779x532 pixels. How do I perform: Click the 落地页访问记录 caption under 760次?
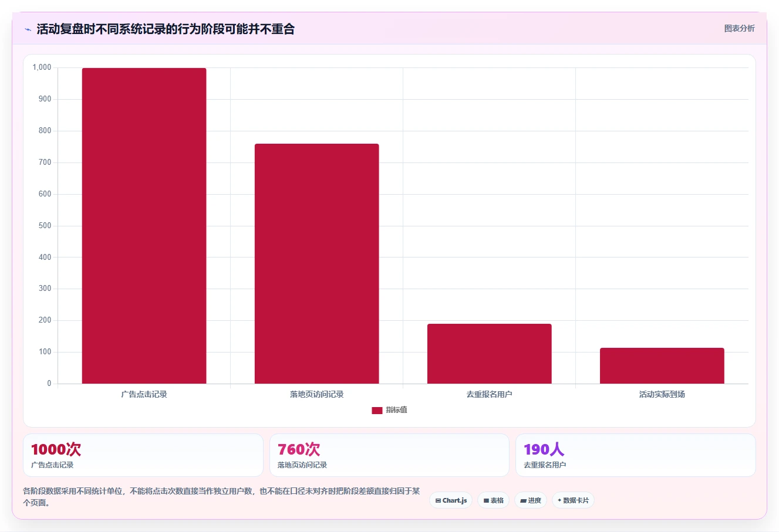click(x=302, y=465)
